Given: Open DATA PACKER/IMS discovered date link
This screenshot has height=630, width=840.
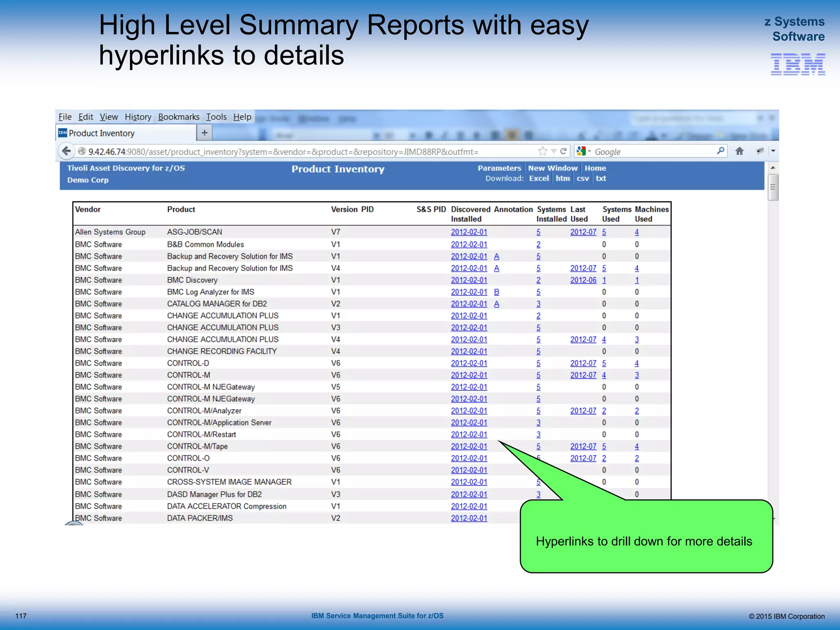Looking at the screenshot, I should pos(469,518).
